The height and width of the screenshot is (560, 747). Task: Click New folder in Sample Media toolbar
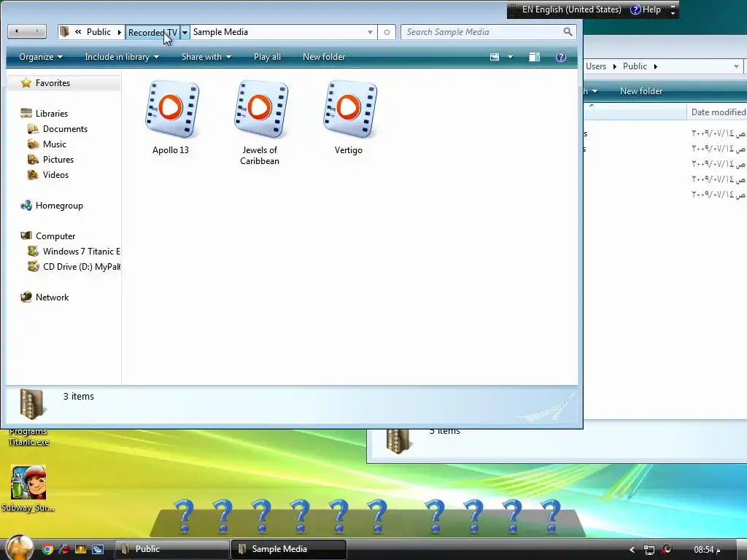[324, 57]
